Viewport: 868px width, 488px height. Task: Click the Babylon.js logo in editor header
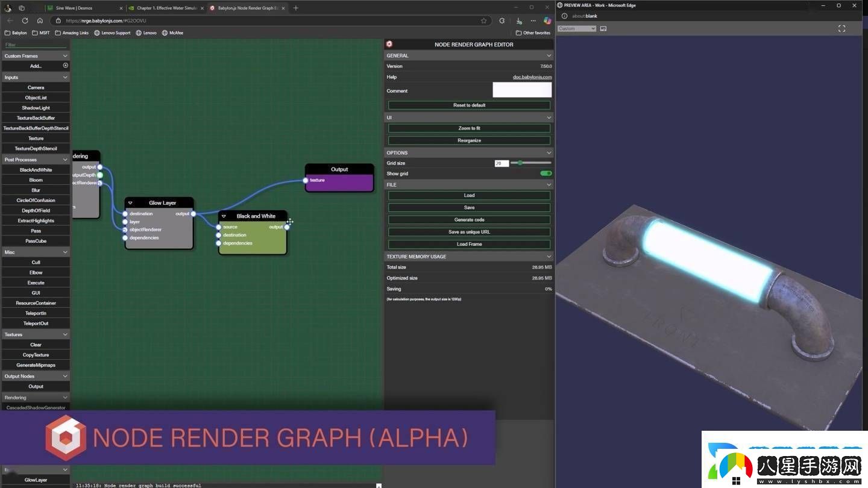tap(389, 44)
